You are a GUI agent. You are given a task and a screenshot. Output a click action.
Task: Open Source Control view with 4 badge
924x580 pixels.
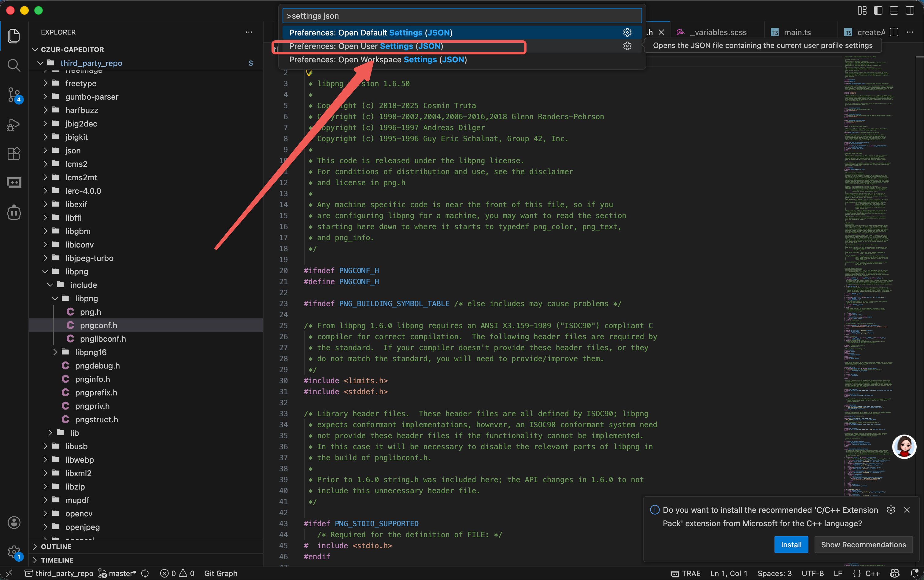[x=14, y=94]
